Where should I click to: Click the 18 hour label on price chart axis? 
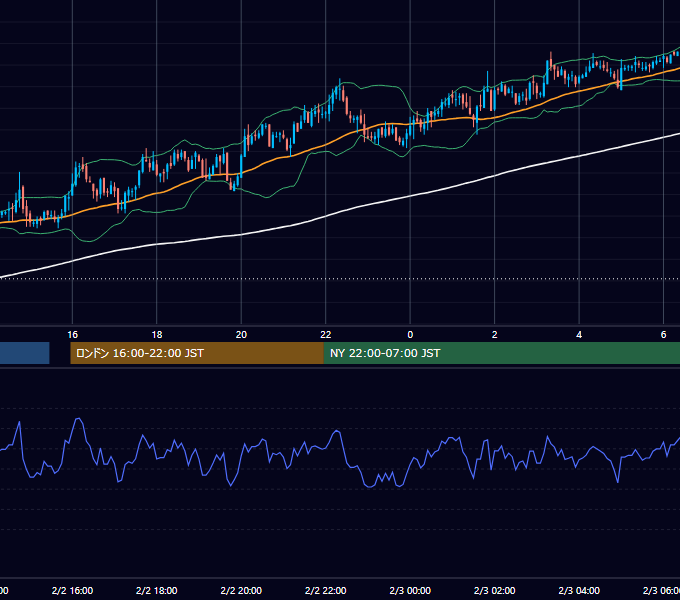157,335
